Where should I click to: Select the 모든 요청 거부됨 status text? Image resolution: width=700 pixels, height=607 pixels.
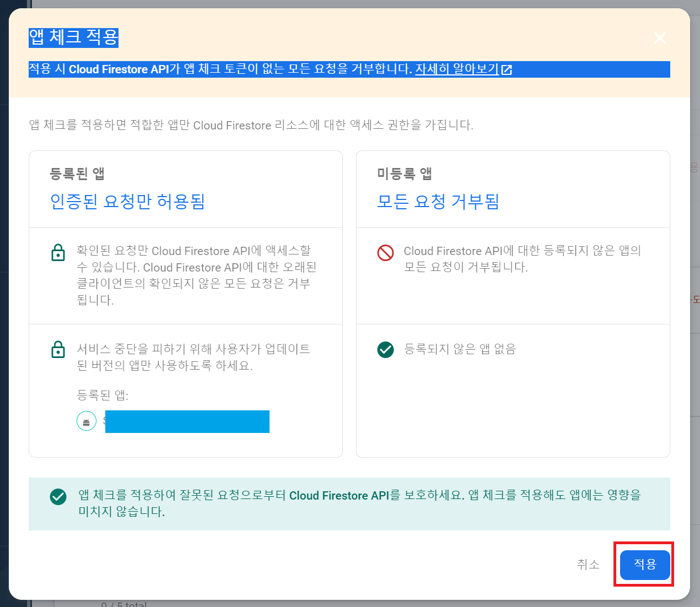438,202
